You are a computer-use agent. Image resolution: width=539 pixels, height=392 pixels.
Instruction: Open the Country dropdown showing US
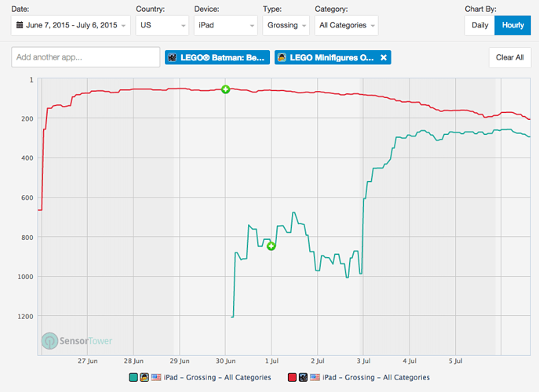162,25
